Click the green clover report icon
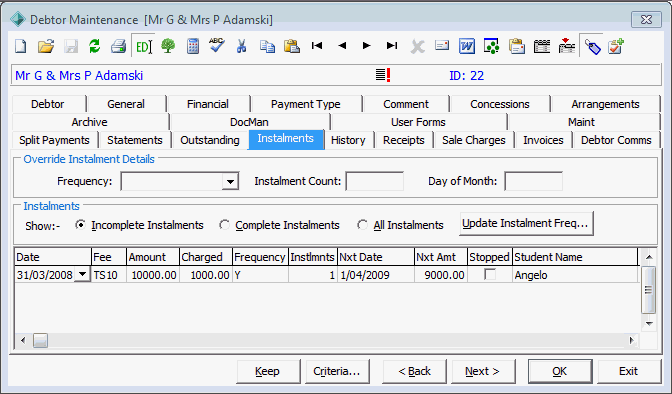This screenshot has height=394, width=672. tap(492, 46)
